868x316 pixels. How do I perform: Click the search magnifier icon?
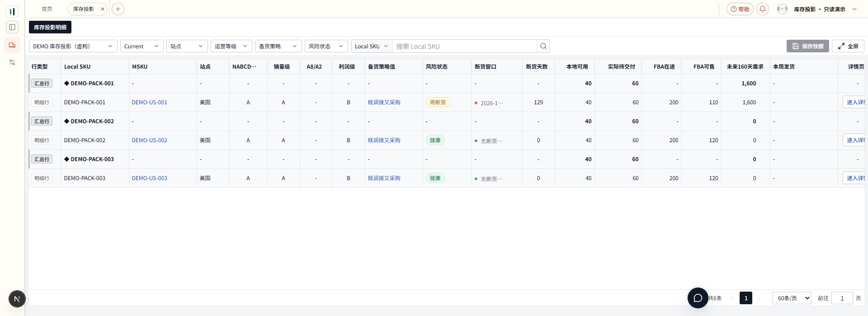tap(543, 46)
